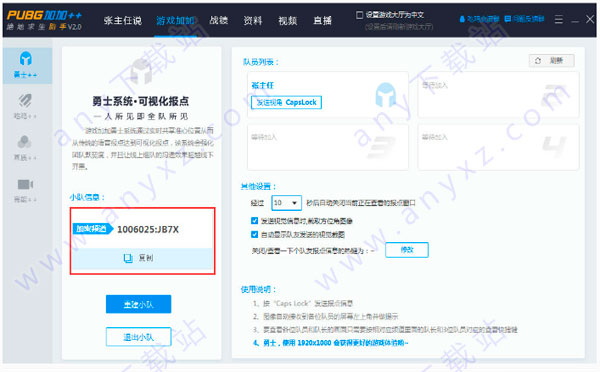Click the helmet avatar on 张主任's card

385,94
